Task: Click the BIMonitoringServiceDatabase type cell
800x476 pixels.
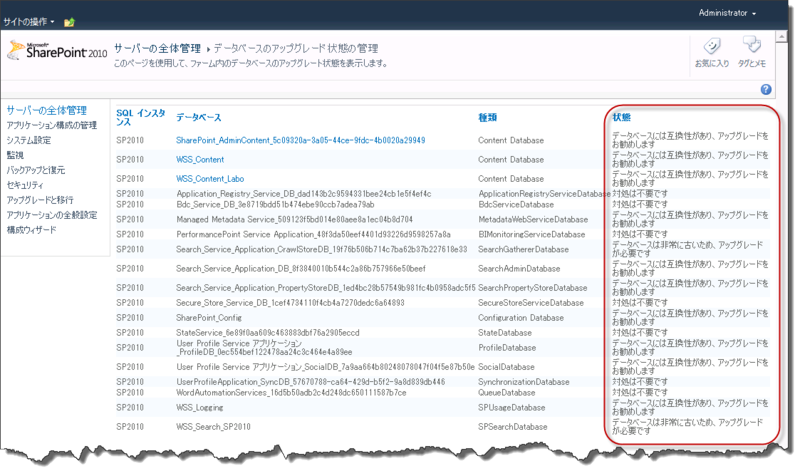Action: pyautogui.click(x=532, y=234)
